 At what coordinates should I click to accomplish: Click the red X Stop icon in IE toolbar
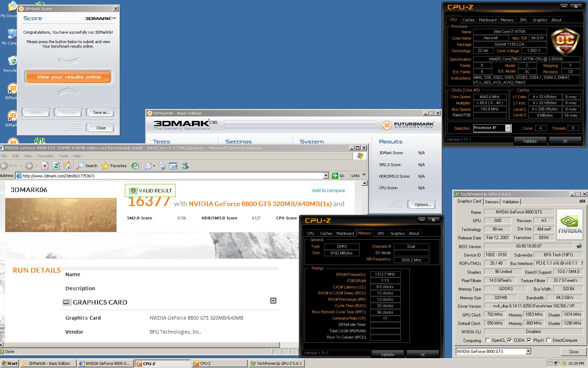(x=45, y=166)
